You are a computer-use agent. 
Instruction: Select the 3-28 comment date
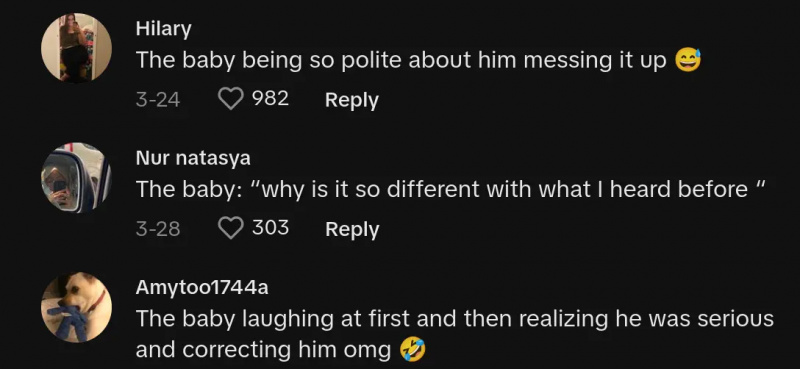coord(158,229)
